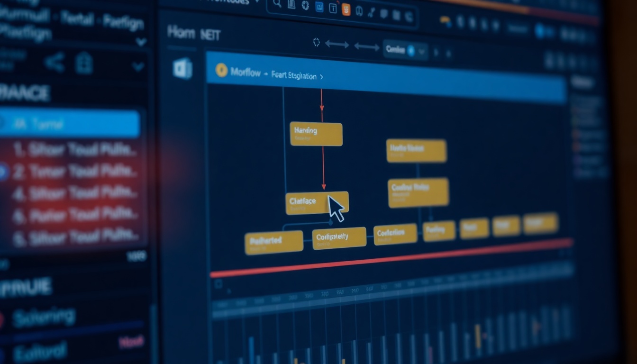Select the text 'T' tool icon
637x364 pixels.
pos(333,8)
